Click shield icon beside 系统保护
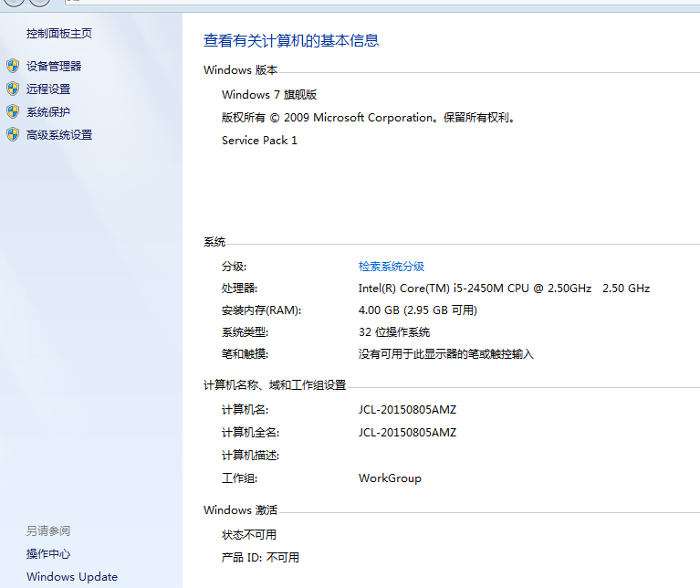 [x=13, y=111]
